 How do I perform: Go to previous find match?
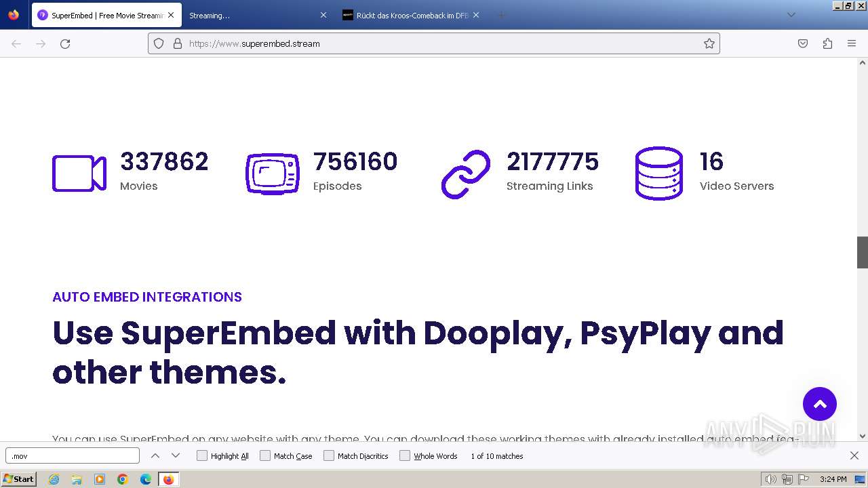pos(155,455)
